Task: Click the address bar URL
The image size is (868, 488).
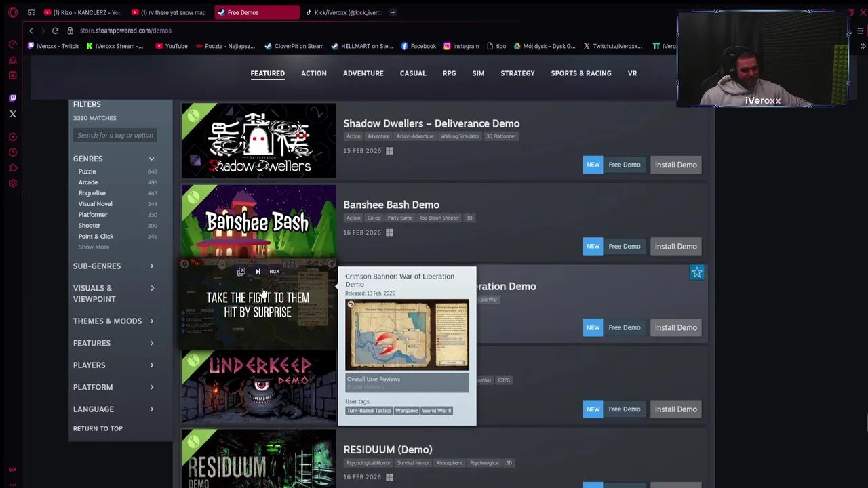Action: tap(125, 30)
